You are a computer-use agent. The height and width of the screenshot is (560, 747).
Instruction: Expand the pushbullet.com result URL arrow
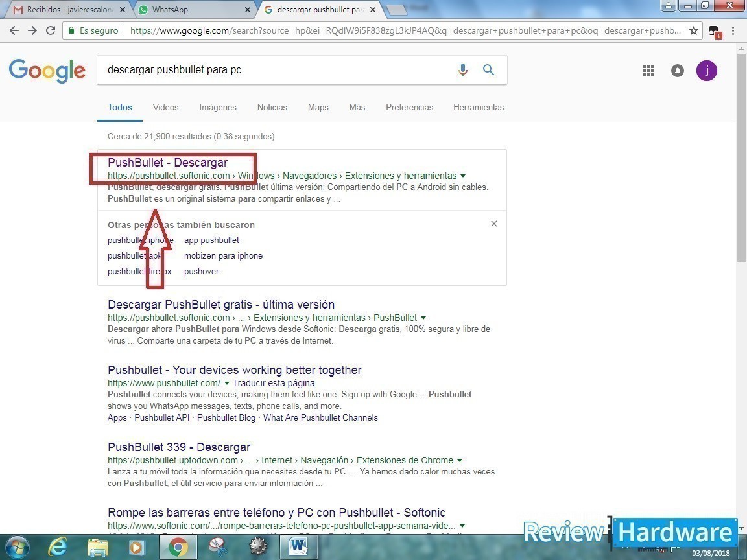click(227, 383)
